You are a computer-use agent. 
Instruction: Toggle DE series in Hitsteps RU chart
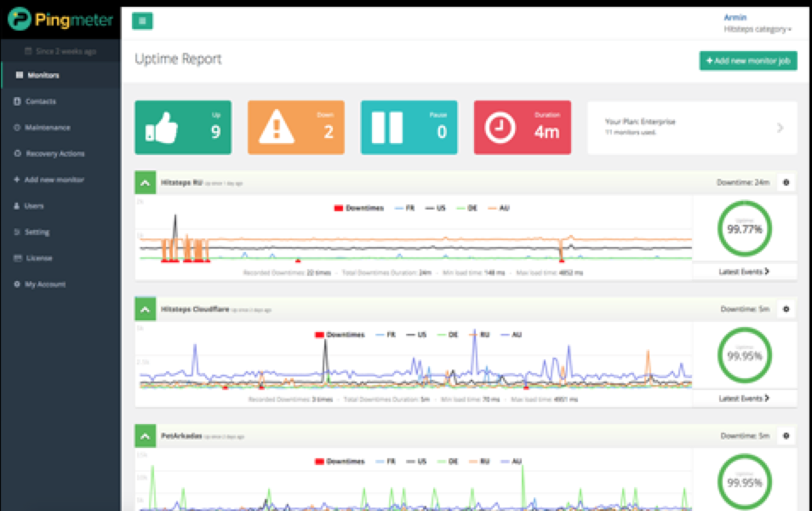coord(467,209)
